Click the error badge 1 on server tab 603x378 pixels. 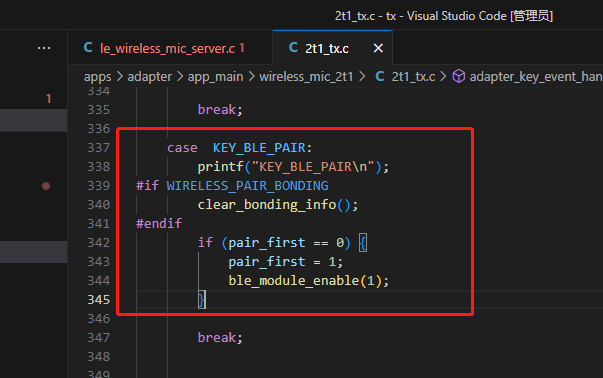tap(242, 48)
